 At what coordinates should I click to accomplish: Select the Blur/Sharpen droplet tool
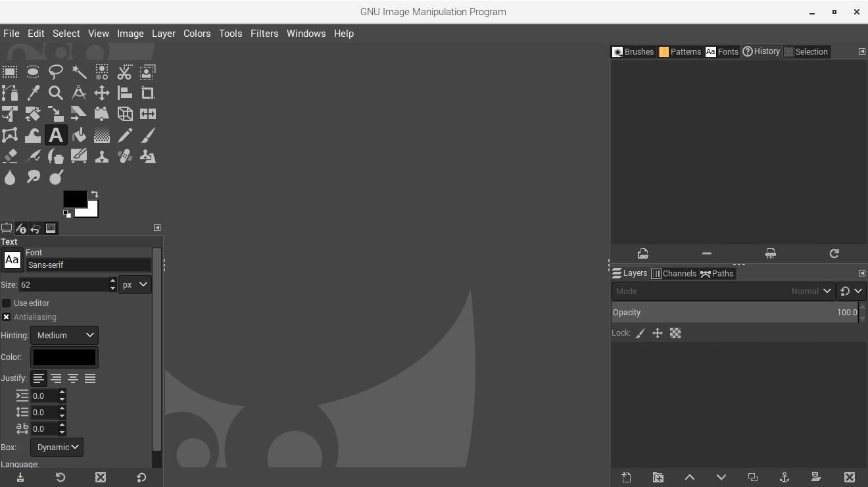click(10, 178)
